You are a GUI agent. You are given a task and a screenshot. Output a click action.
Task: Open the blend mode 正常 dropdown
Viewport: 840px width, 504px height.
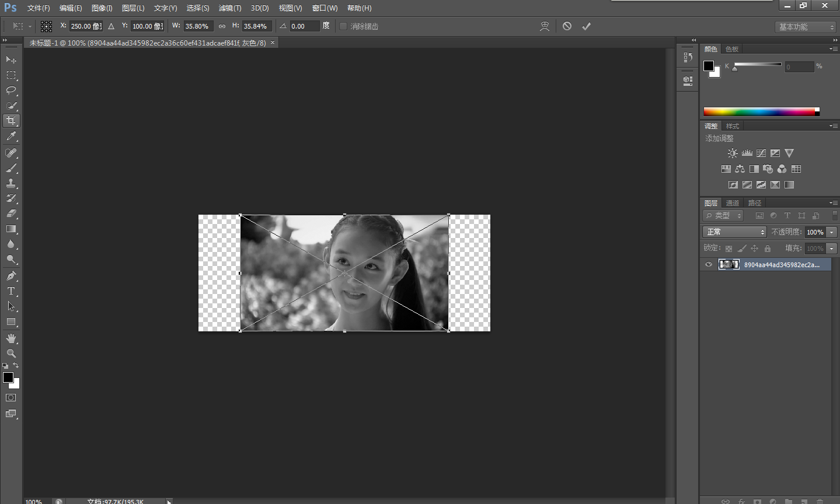point(734,232)
